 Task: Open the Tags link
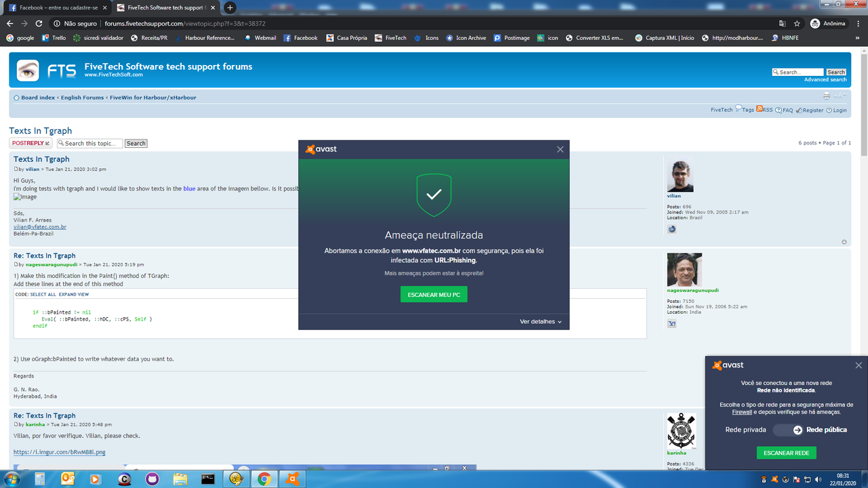(x=745, y=110)
